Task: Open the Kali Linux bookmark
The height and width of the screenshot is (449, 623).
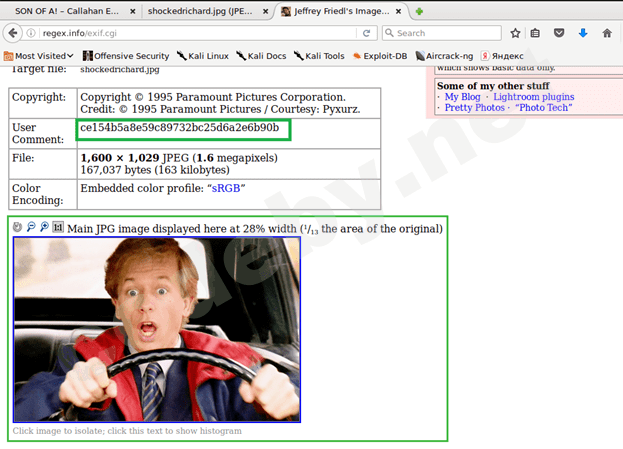Action: pyautogui.click(x=203, y=56)
